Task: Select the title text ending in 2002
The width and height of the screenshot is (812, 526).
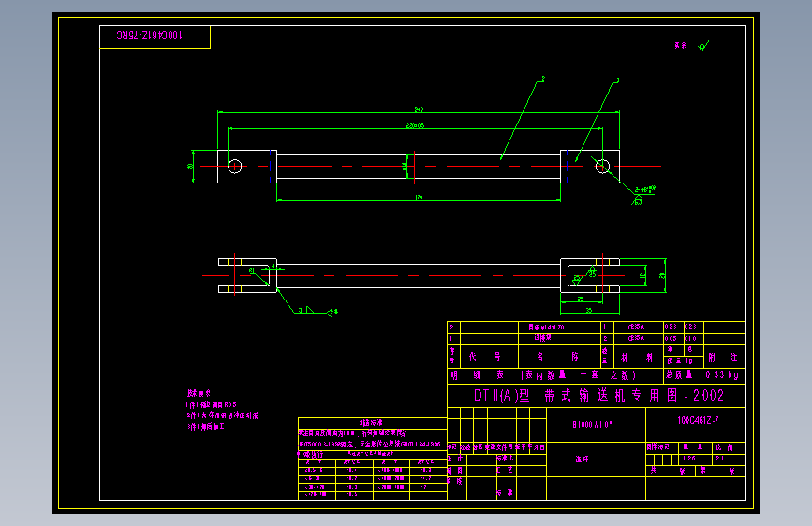Action: tap(598, 396)
